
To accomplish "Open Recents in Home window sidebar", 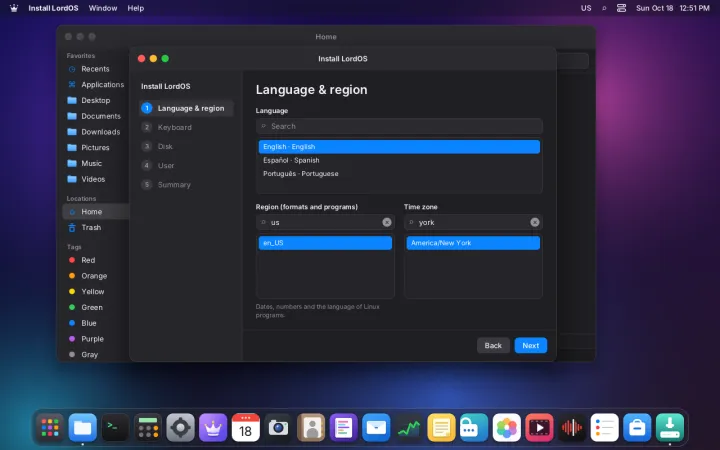I will point(95,69).
